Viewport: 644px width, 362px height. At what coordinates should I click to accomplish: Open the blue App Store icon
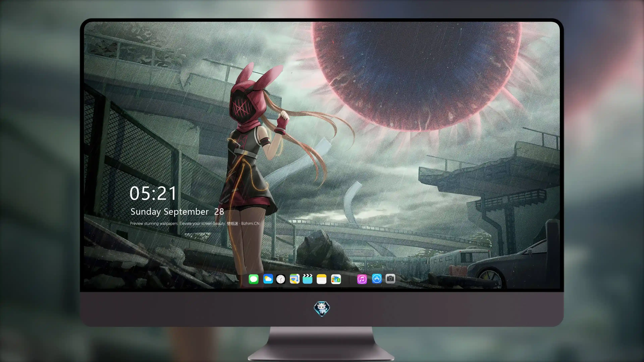(377, 279)
